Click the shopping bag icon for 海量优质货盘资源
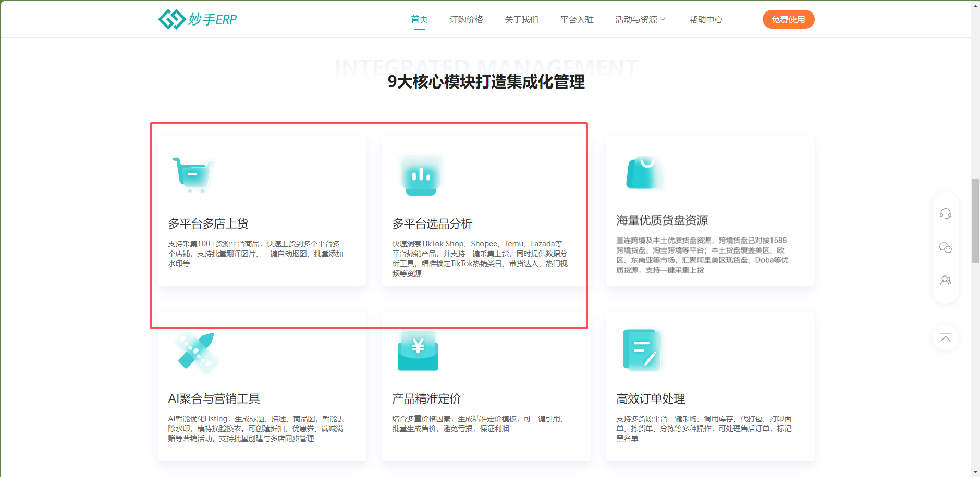 click(644, 173)
